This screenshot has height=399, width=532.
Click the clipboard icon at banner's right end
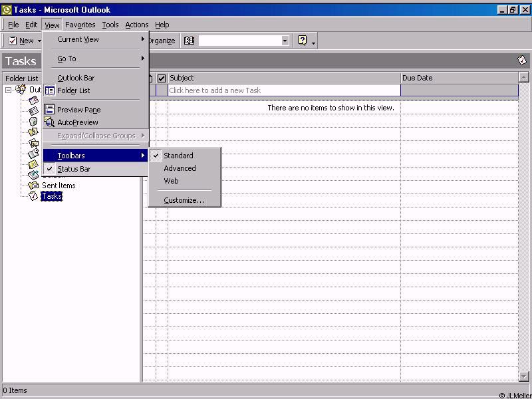pos(522,61)
